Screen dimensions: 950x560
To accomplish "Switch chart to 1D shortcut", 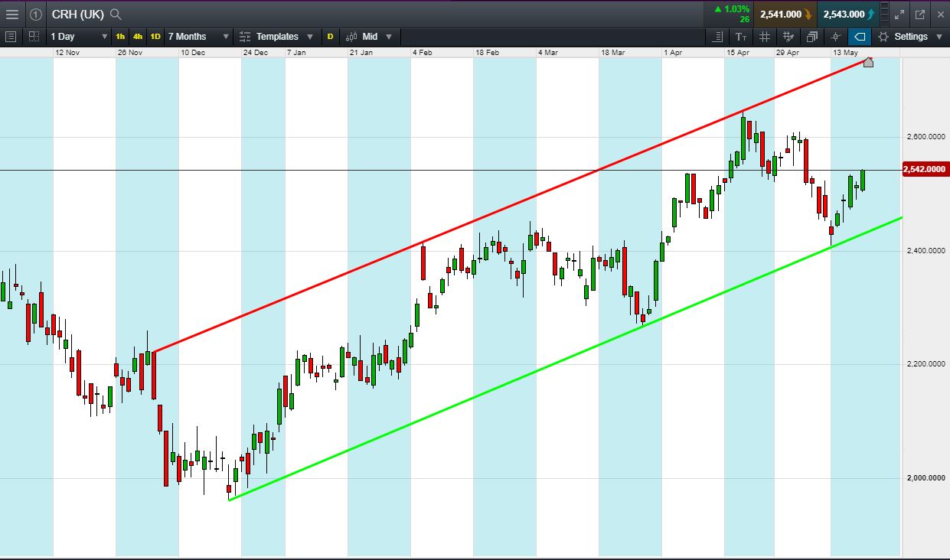I will [155, 36].
